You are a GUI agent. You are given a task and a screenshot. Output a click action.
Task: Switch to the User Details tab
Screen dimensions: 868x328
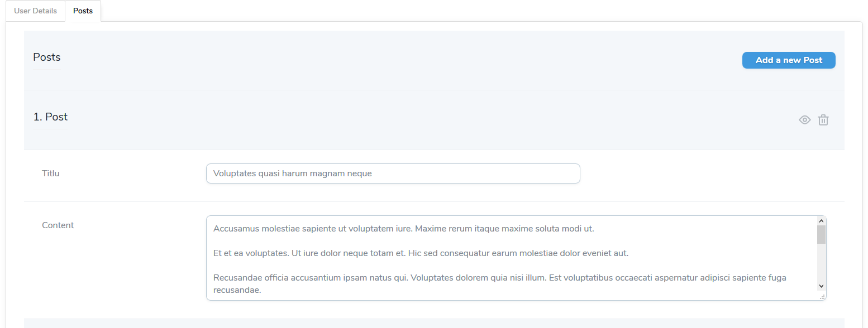36,11
